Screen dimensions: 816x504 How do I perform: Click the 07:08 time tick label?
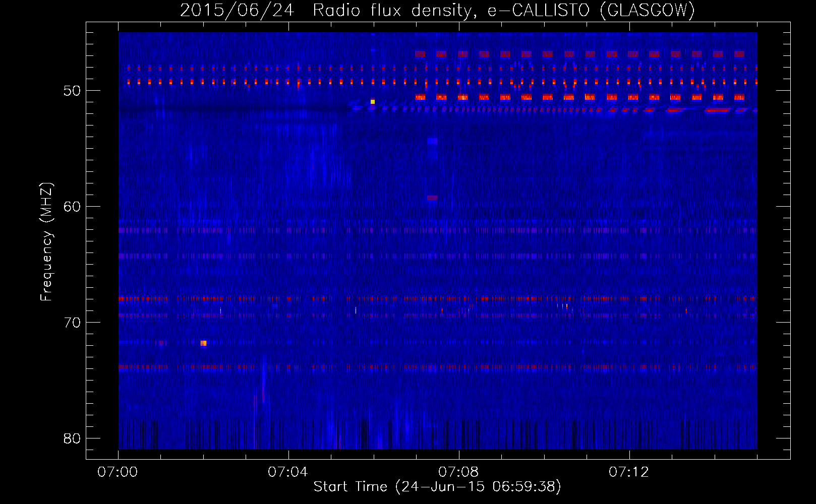458,472
